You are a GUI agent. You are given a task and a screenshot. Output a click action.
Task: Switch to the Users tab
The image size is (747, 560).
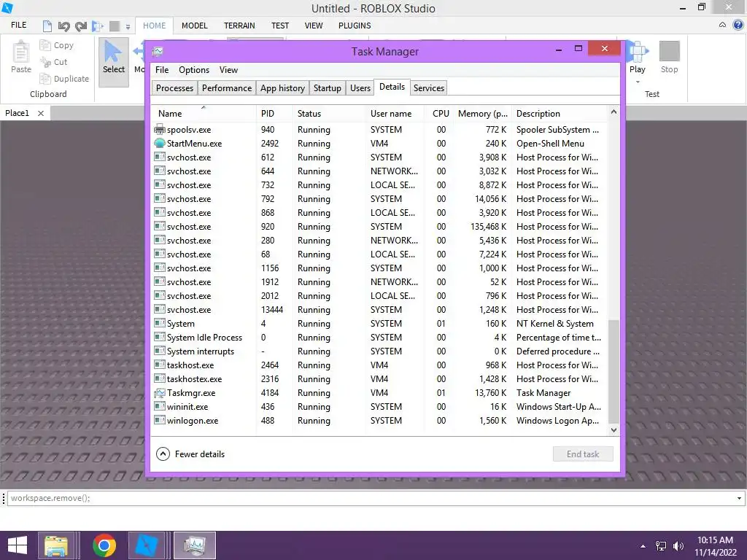(360, 88)
